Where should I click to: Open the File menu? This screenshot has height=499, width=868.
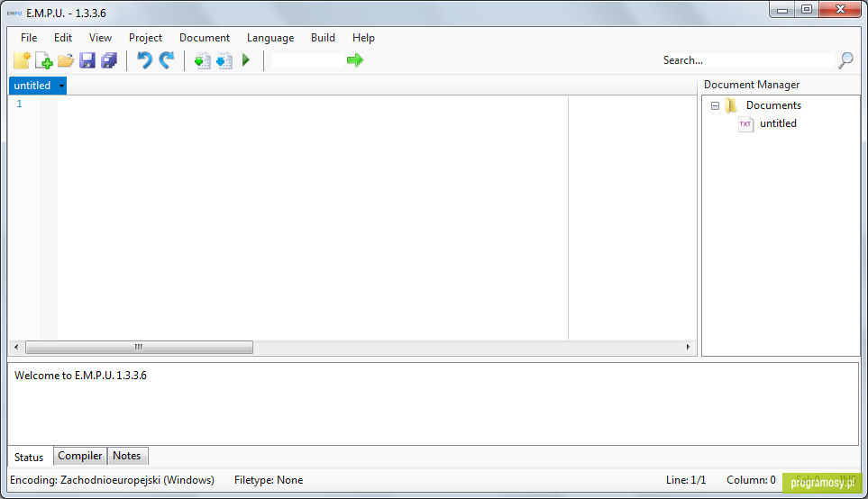pos(29,38)
